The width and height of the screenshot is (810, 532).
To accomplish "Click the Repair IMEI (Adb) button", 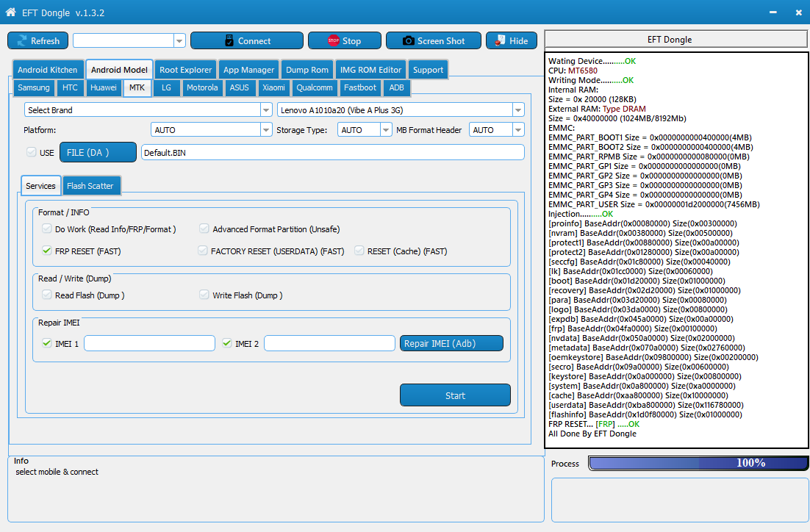I will coord(451,343).
